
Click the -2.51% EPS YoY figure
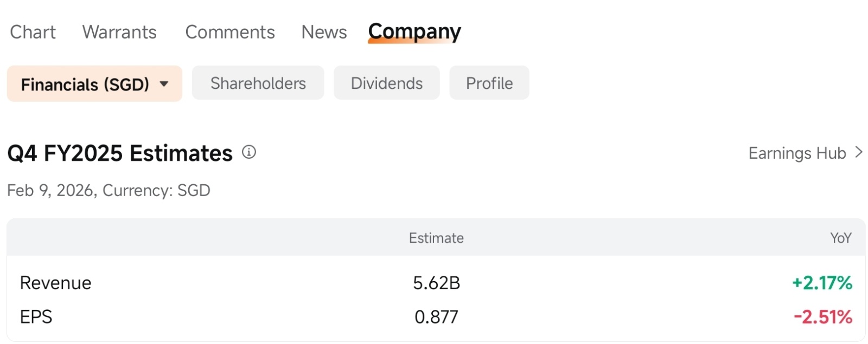point(822,317)
